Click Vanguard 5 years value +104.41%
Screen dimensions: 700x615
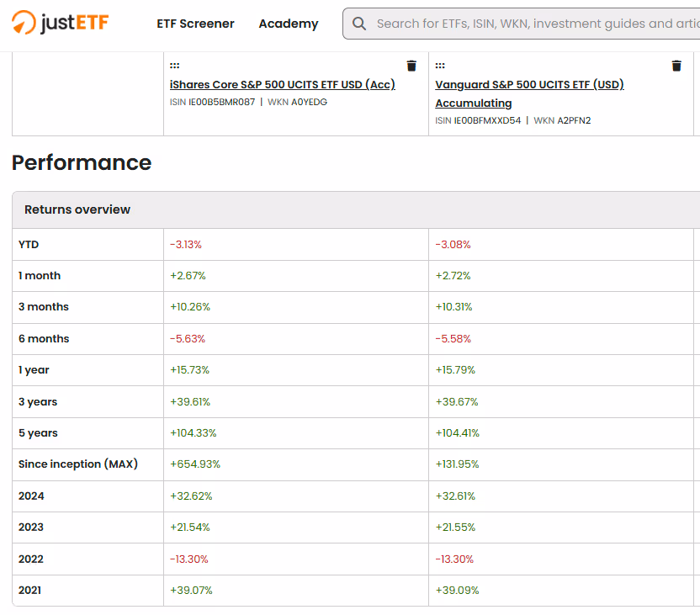(x=457, y=433)
